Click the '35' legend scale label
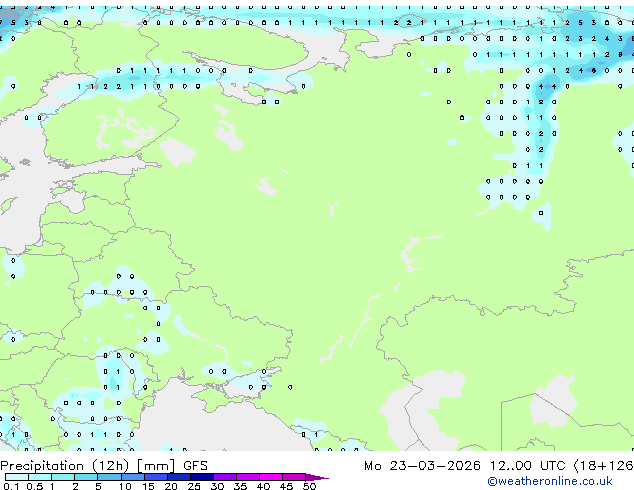This screenshot has height=490, width=634. click(240, 486)
